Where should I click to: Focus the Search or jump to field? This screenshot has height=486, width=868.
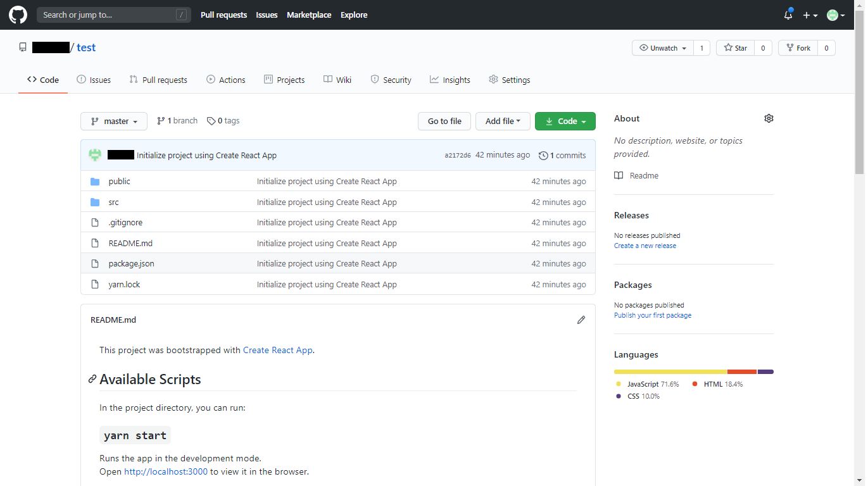point(114,15)
